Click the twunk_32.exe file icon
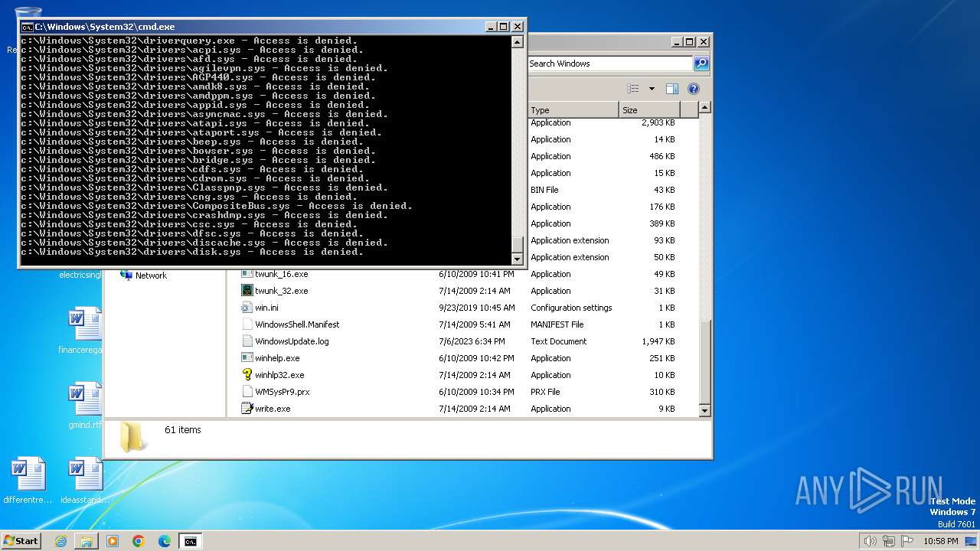The image size is (980, 551). pos(247,291)
